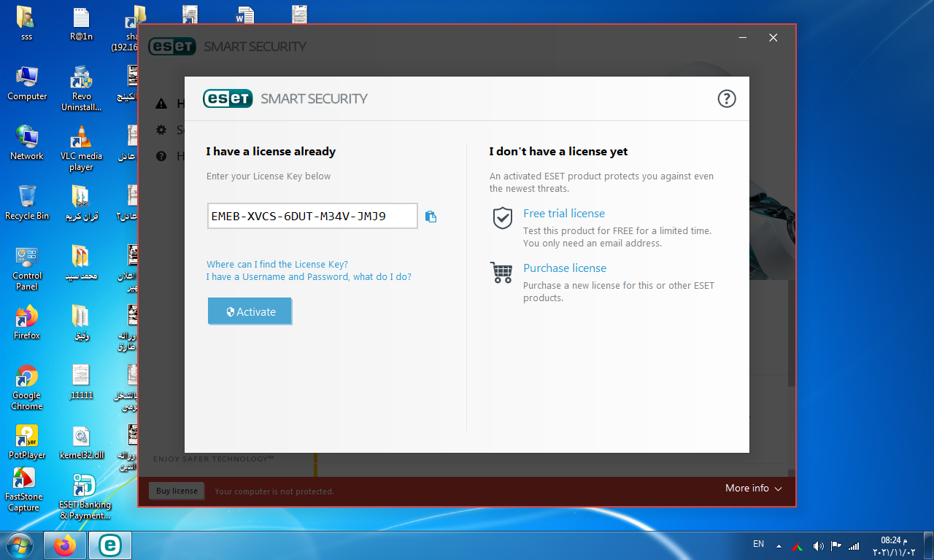Open the help question-mark icon in license dialog

pos(727,98)
